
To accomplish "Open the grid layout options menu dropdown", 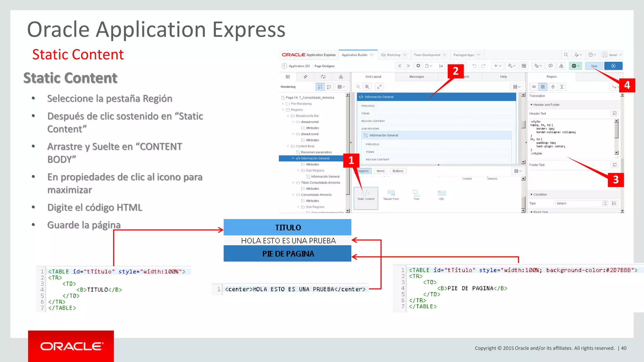I will point(517,87).
